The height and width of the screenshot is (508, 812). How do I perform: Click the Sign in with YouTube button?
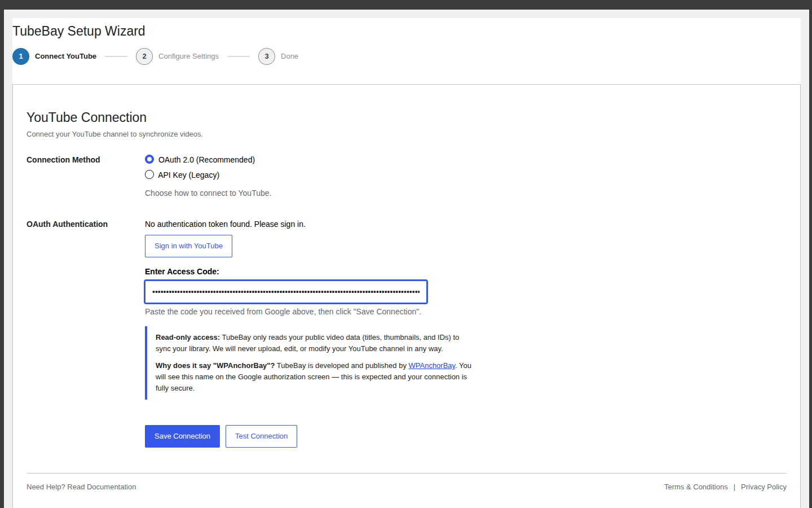188,246
